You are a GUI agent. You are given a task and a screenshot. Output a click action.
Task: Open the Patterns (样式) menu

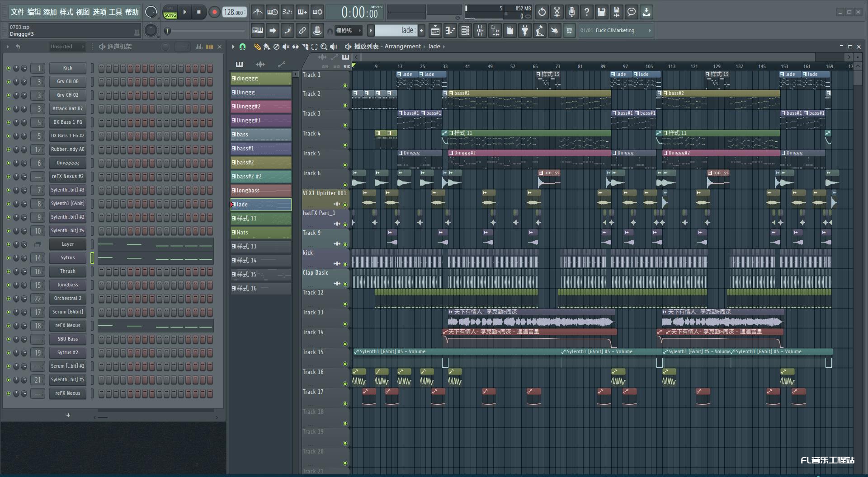[x=66, y=12]
